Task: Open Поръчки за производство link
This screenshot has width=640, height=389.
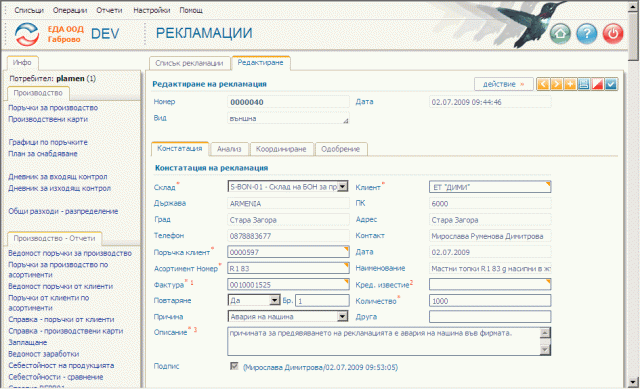Action: (x=53, y=108)
